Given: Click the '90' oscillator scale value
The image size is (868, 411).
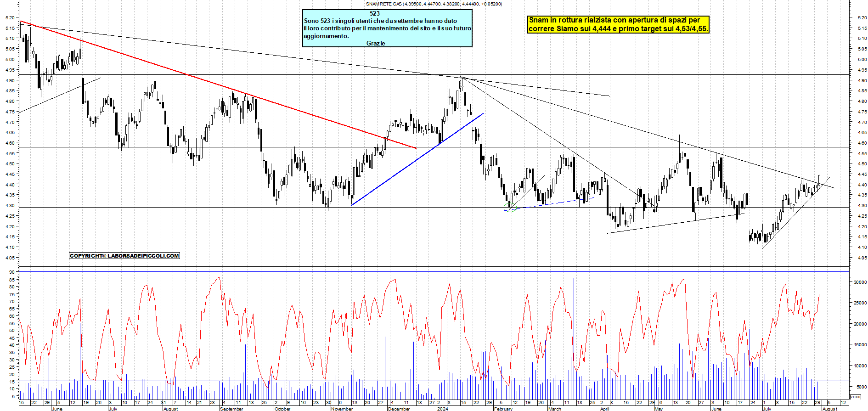Looking at the screenshot, I should [11, 272].
